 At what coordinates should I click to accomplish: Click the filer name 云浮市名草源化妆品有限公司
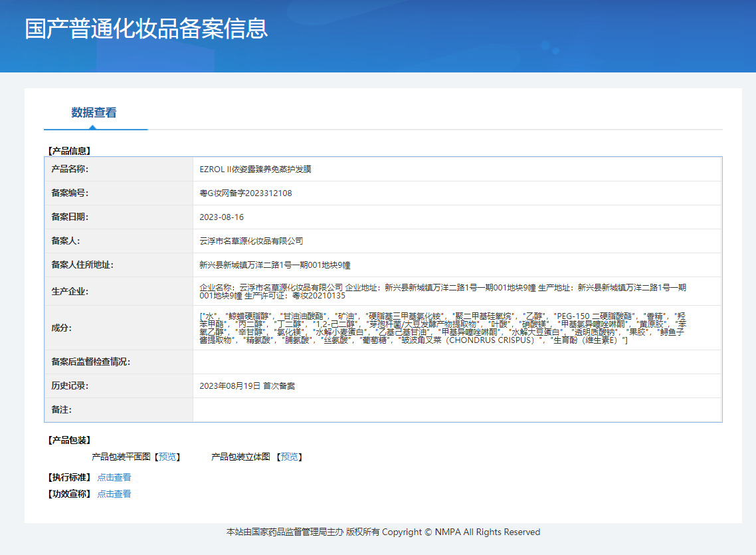(251, 241)
